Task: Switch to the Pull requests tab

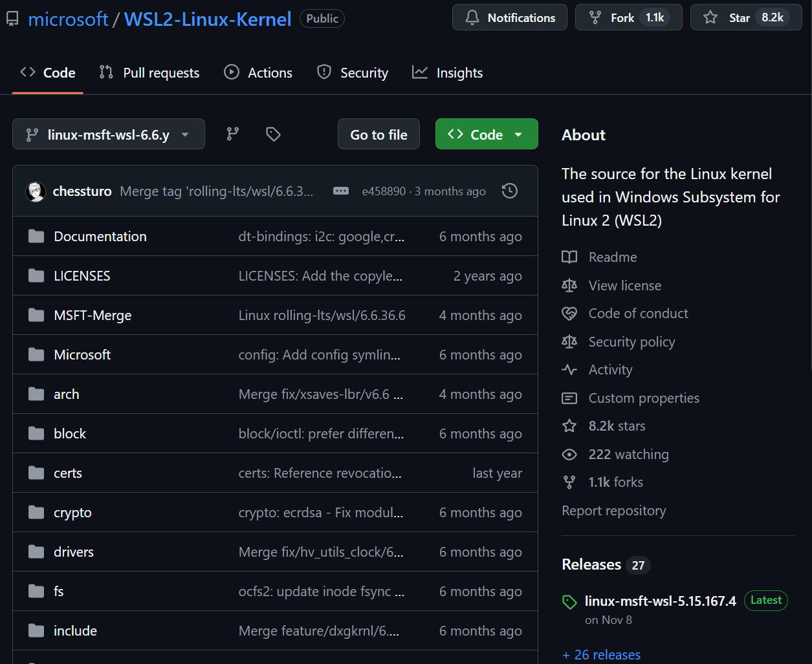Action: [x=149, y=72]
